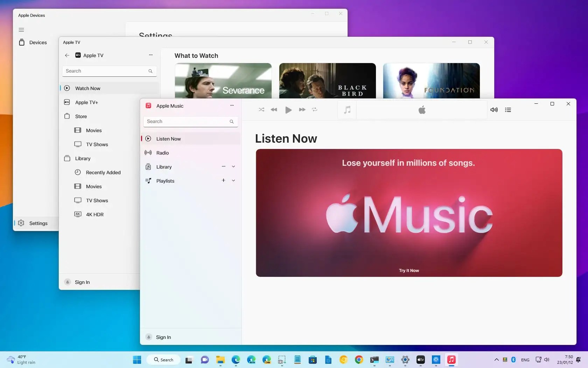
Task: Expand the Library section in Apple Music
Action: [x=233, y=166]
